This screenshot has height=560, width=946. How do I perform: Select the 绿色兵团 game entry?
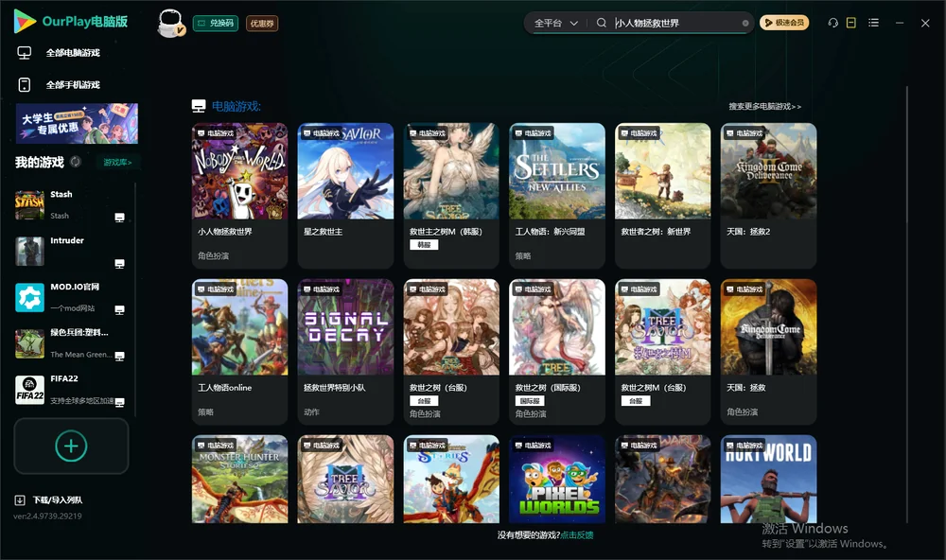point(73,343)
